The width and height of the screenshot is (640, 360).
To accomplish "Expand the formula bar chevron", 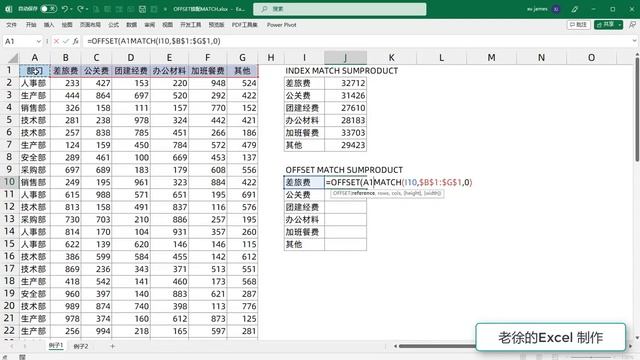I will [x=634, y=41].
